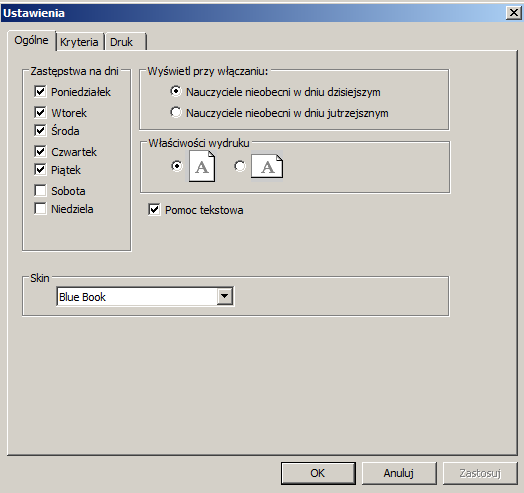Uncheck the Poniedziałek checkbox
Viewport: 524px width, 493px height.
[x=40, y=91]
